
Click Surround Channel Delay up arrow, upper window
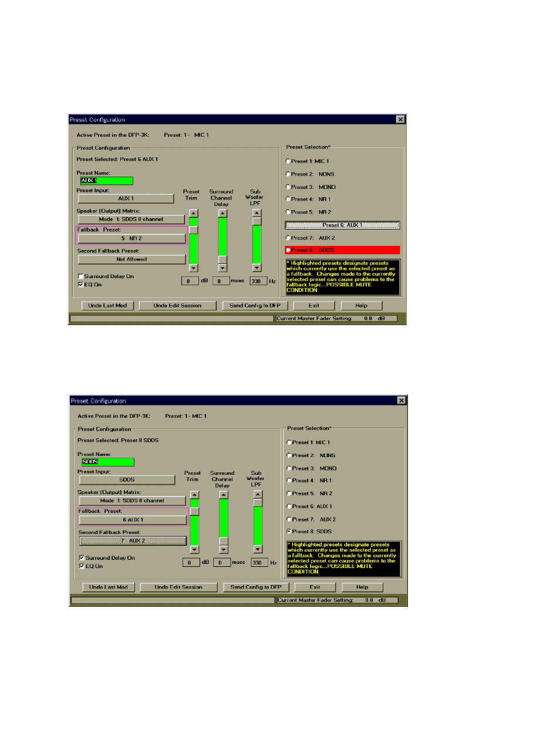tap(222, 214)
